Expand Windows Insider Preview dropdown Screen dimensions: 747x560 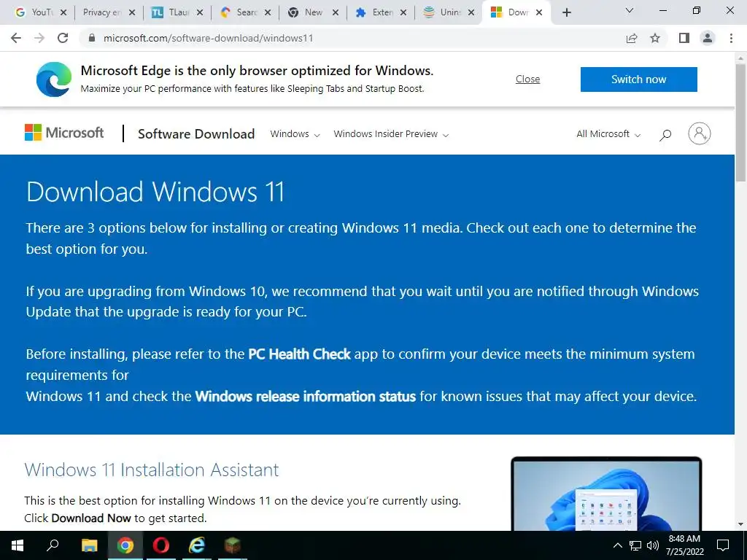pyautogui.click(x=391, y=134)
